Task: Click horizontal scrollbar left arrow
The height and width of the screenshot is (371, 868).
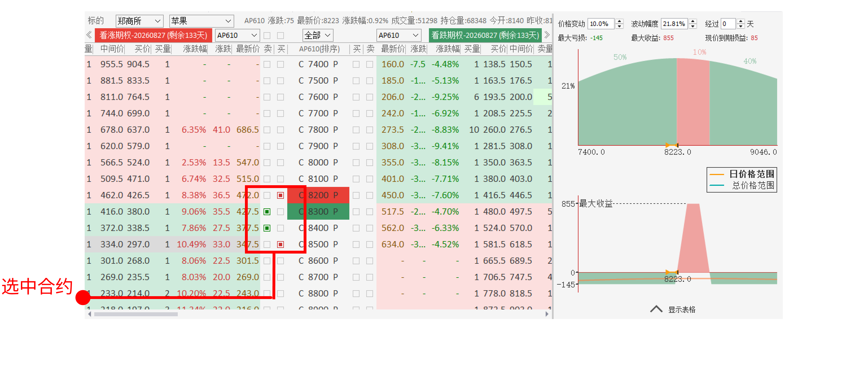Action: click(89, 314)
